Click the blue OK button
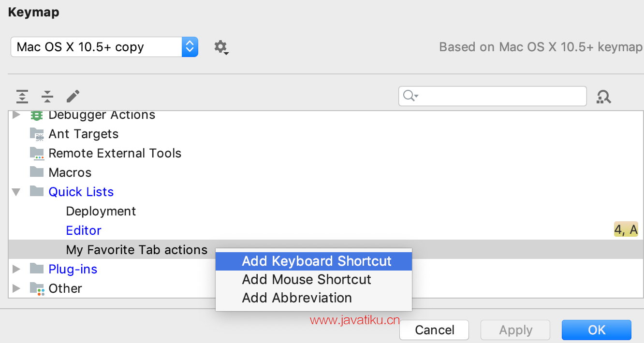 pos(597,330)
